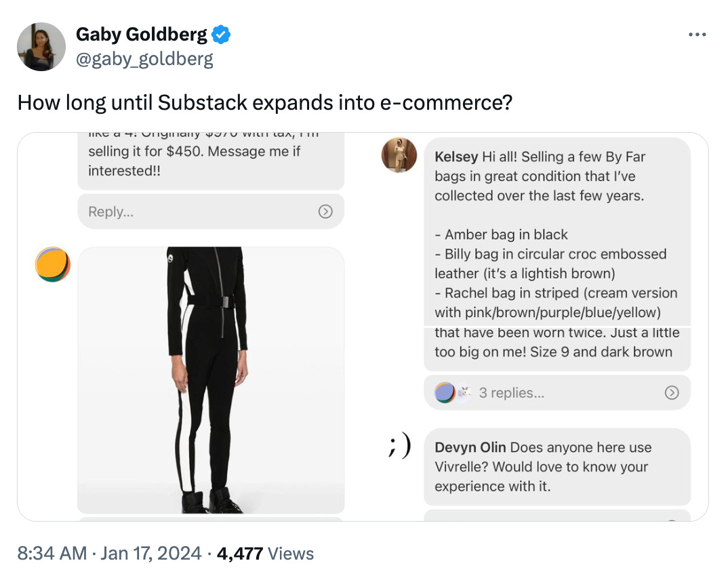This screenshot has height=584, width=728.
Task: Click Devyn Olin's Vivrelle question bubble
Action: click(557, 467)
